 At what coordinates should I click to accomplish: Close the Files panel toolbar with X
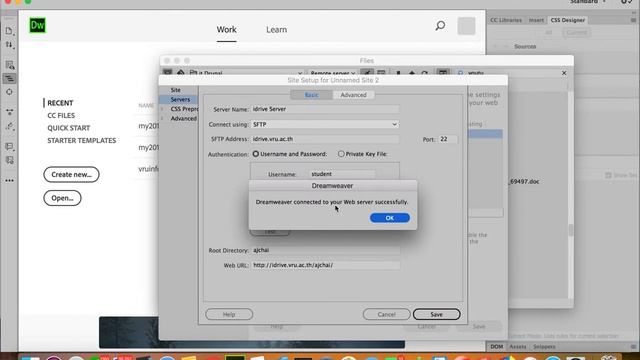click(564, 73)
